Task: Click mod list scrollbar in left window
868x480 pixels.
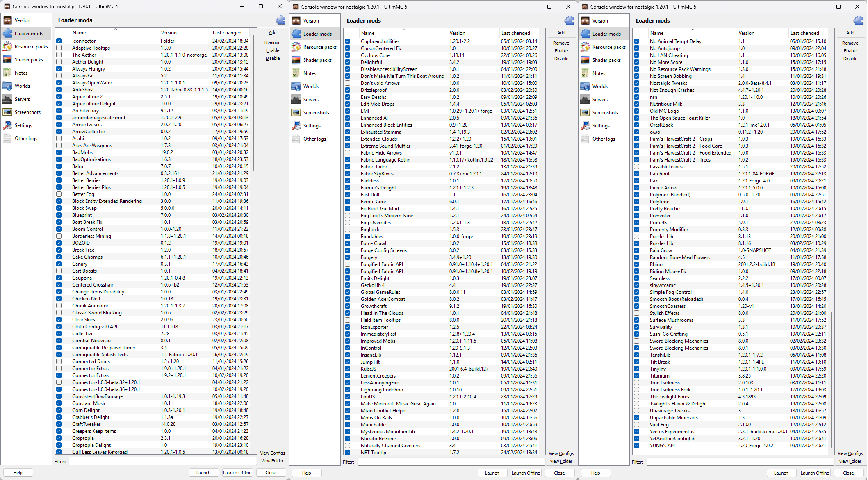Action: (x=254, y=102)
